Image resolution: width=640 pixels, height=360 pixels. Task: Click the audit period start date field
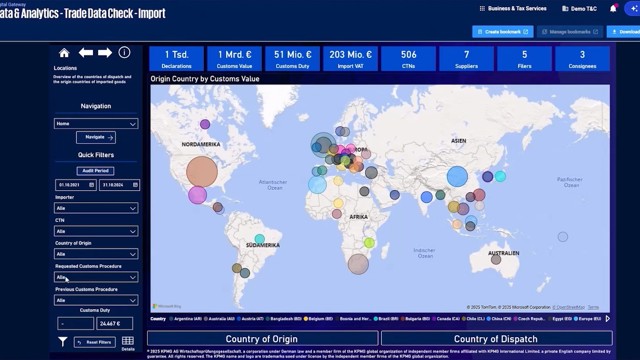coord(76,185)
